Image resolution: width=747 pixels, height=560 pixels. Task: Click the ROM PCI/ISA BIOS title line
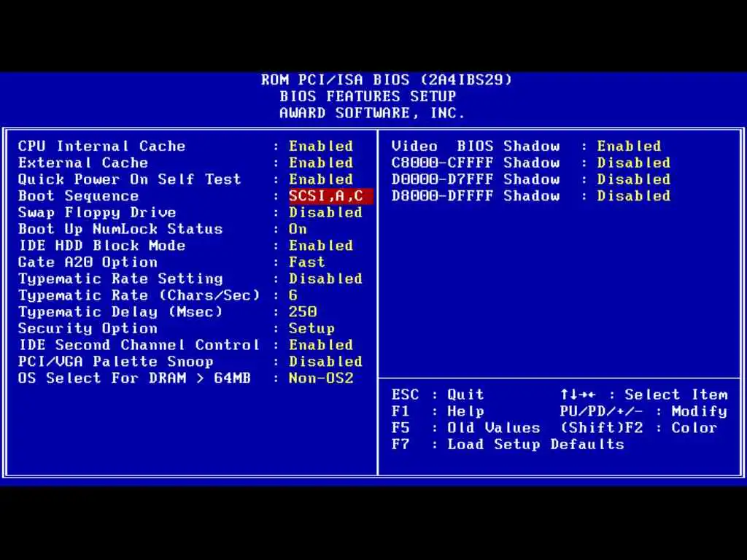click(x=387, y=79)
